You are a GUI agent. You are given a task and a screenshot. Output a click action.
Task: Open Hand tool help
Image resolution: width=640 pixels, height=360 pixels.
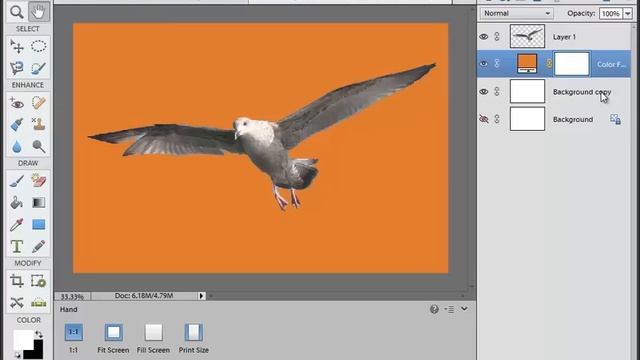(434, 309)
